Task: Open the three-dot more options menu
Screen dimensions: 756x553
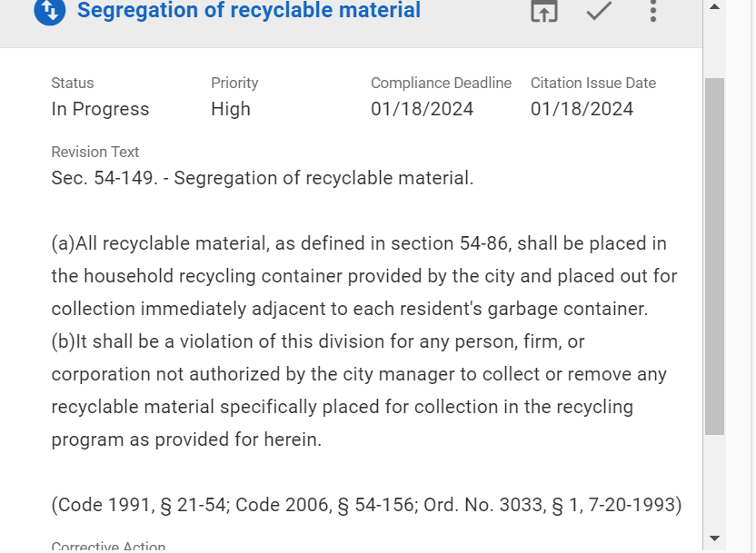Action: (x=652, y=11)
